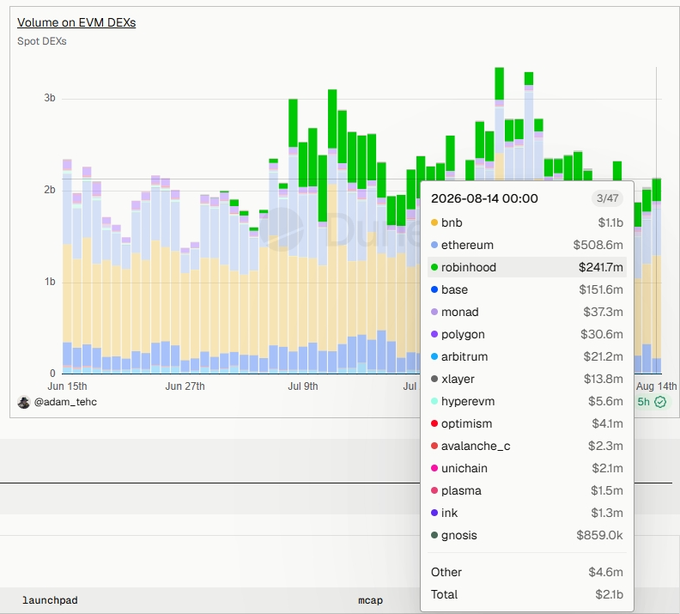Screen dimensions: 680x614
Task: Click the mcap column header
Action: tap(370, 601)
